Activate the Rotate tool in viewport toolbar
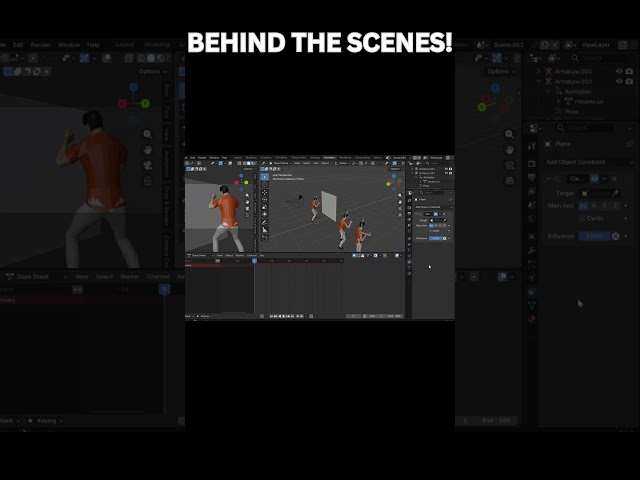The height and width of the screenshot is (480, 640). click(x=264, y=200)
